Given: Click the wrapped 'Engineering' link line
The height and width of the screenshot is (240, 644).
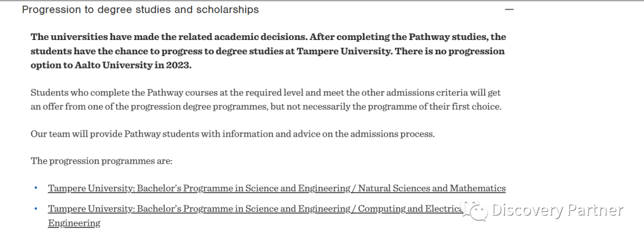Looking at the screenshot, I should tap(74, 223).
